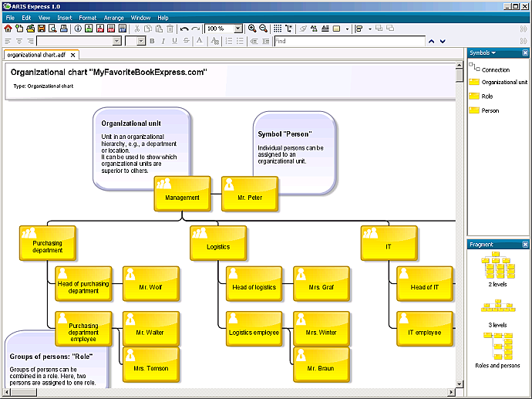Toggle Strikethrough text formatting
The image size is (532, 399).
pos(186,41)
